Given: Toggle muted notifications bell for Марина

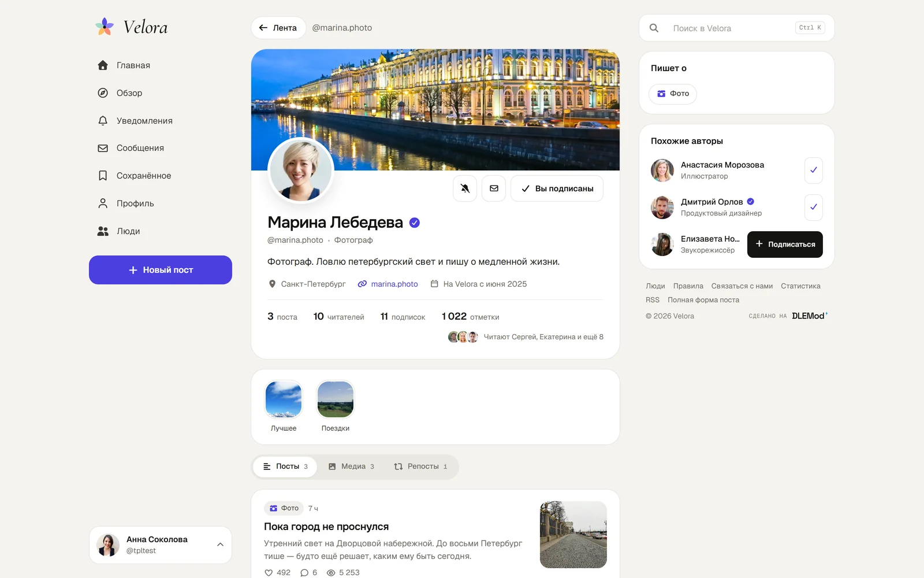Looking at the screenshot, I should click(465, 188).
